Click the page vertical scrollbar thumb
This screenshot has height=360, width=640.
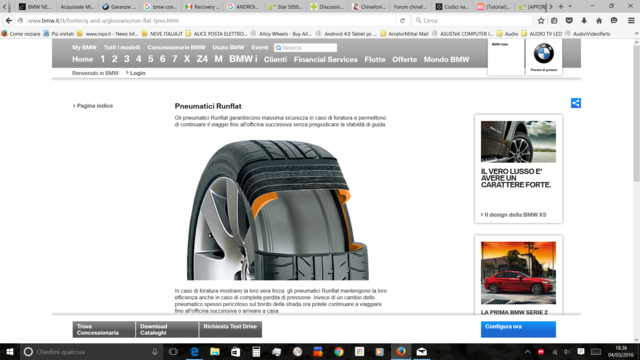[x=636, y=113]
